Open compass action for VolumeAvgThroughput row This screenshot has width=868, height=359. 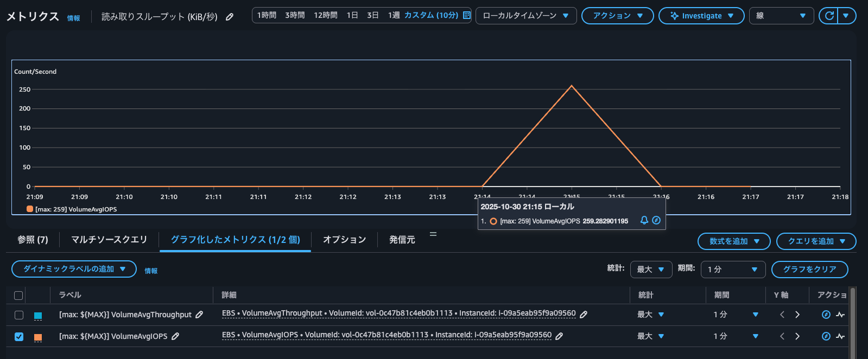pos(826,315)
